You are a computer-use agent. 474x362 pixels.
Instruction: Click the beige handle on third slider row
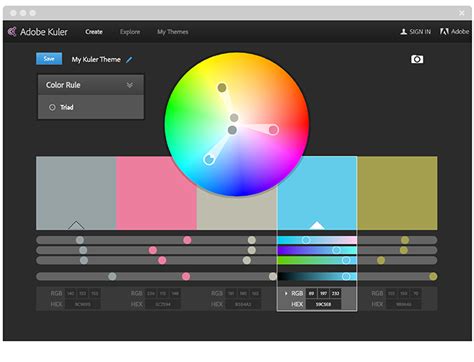point(247,260)
